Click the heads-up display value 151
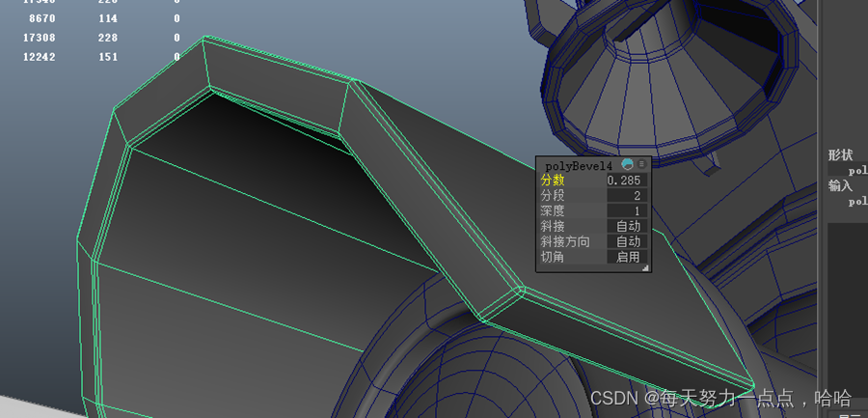The height and width of the screenshot is (418, 868). pos(108,57)
